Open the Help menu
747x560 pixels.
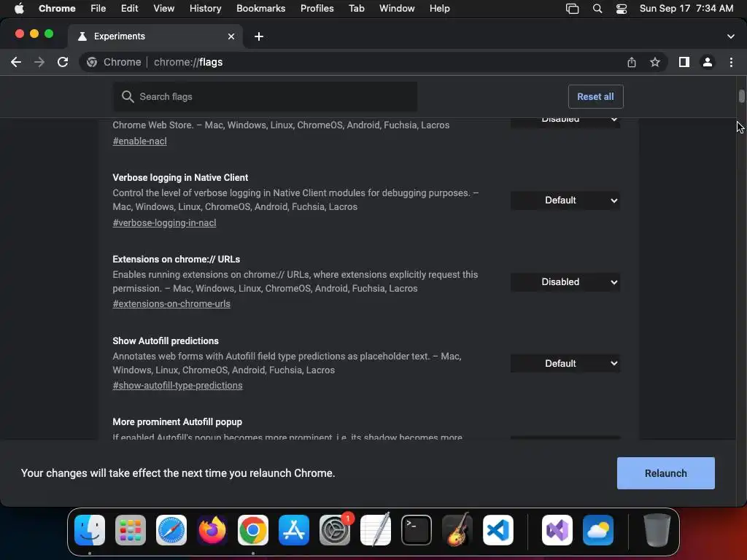(439, 9)
